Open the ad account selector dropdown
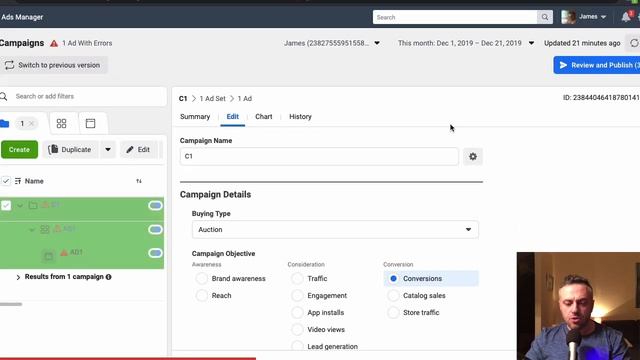The height and width of the screenshot is (360, 640). pyautogui.click(x=332, y=43)
